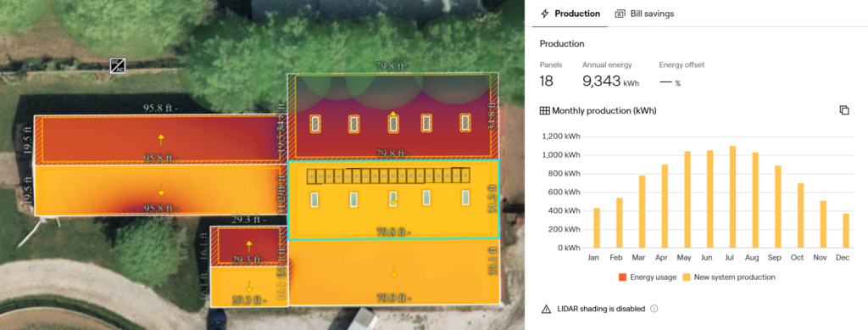Click the February production bar
This screenshot has height=330, width=868.
(620, 222)
